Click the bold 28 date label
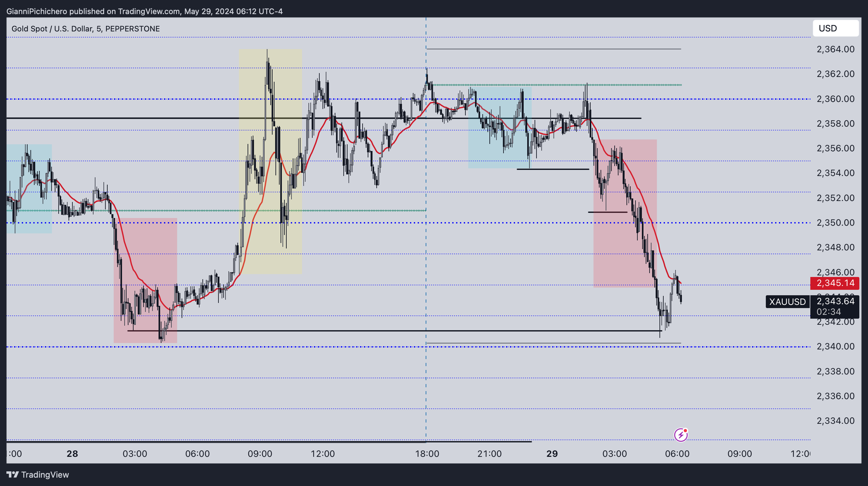 [72, 454]
